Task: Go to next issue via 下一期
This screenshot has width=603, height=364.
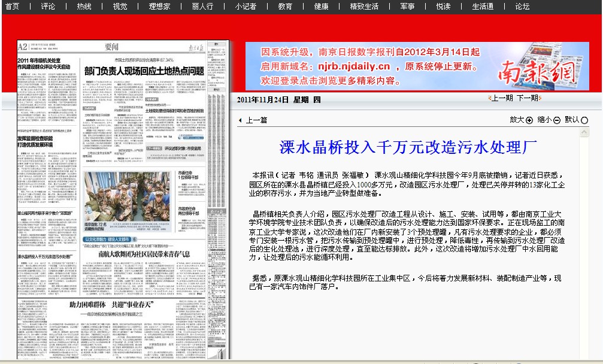Action: (x=527, y=98)
